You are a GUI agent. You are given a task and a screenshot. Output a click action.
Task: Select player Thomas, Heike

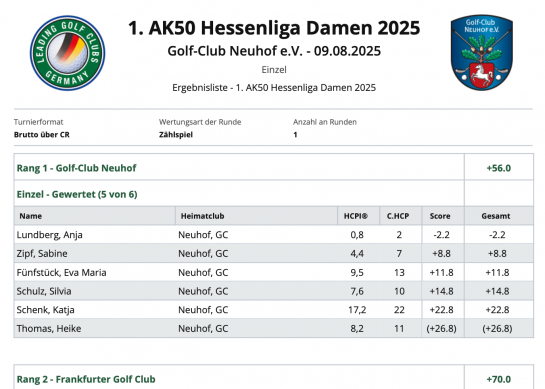(49, 329)
